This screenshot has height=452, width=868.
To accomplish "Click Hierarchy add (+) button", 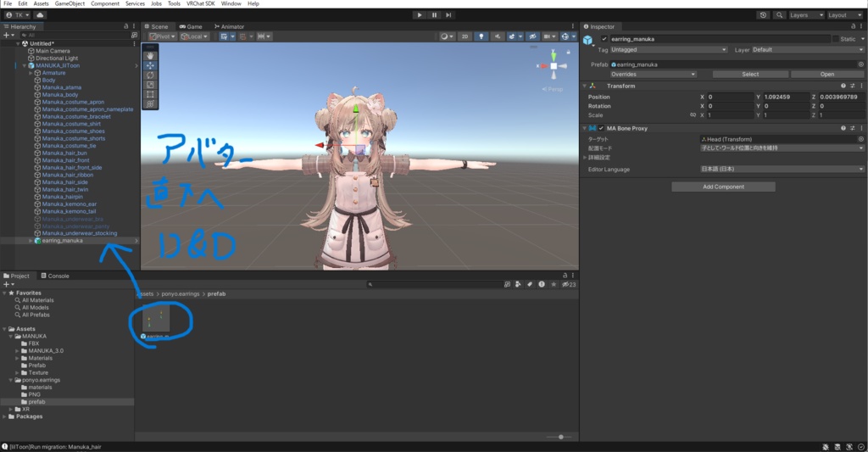I will [8, 35].
